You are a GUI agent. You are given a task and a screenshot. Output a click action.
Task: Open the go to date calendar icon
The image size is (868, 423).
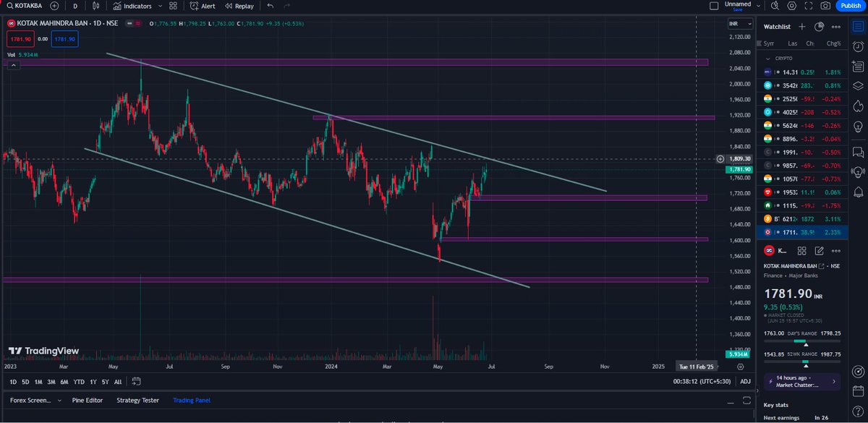(x=135, y=382)
